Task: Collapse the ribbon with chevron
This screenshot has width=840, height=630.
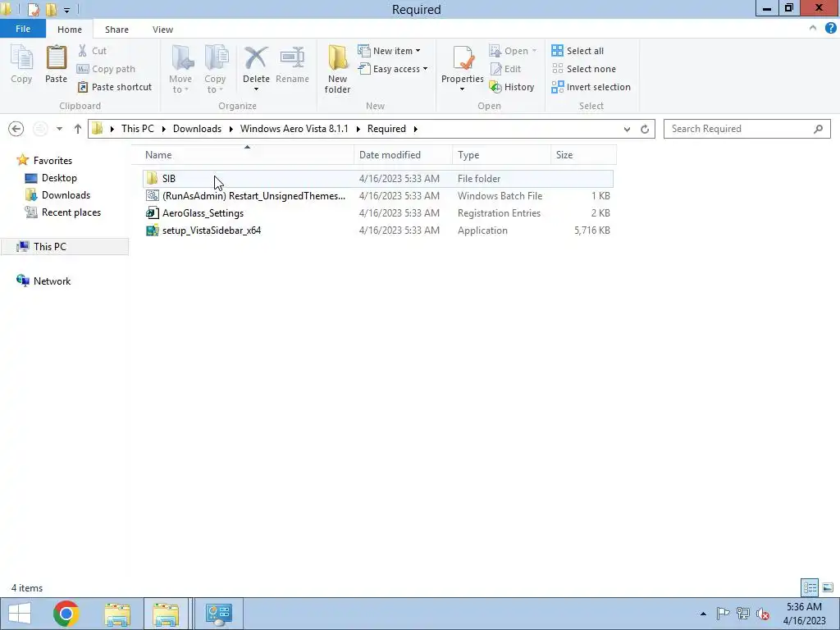Action: click(813, 28)
